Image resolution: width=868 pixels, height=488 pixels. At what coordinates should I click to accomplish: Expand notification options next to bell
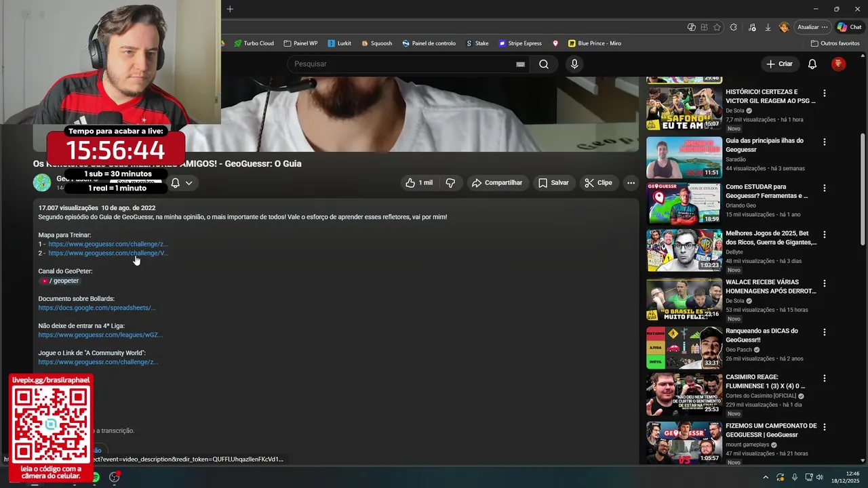[189, 183]
